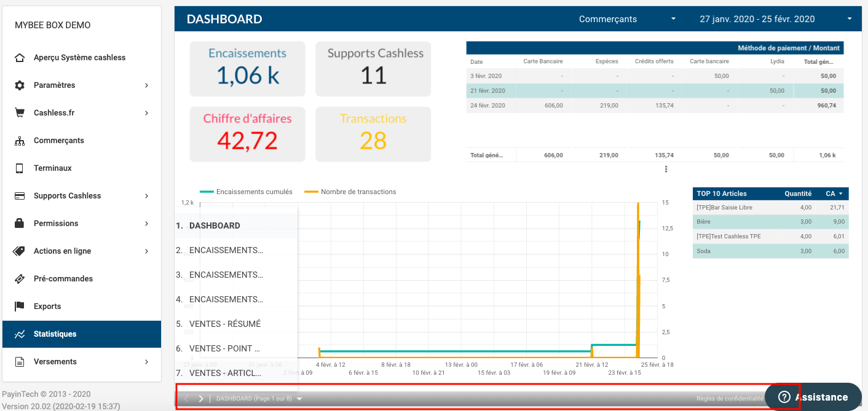The image size is (868, 411).
Task: Open the date range selector dropdown
Action: click(776, 19)
